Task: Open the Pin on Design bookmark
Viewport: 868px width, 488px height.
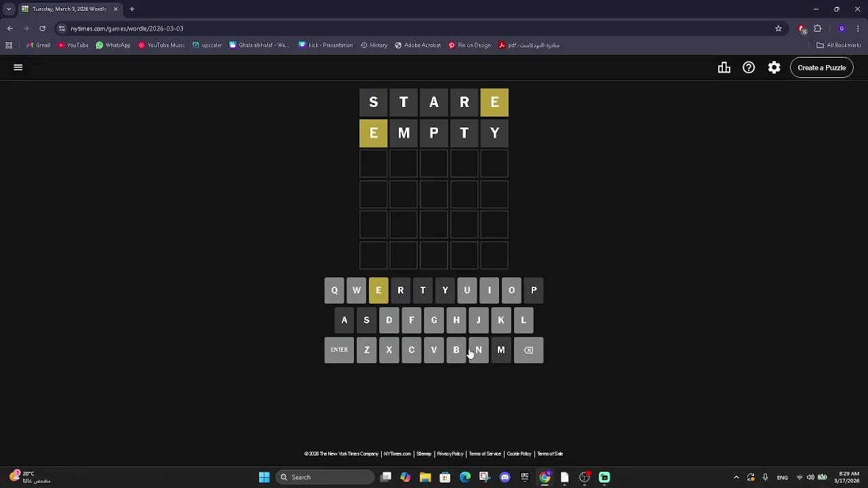Action: pyautogui.click(x=469, y=45)
